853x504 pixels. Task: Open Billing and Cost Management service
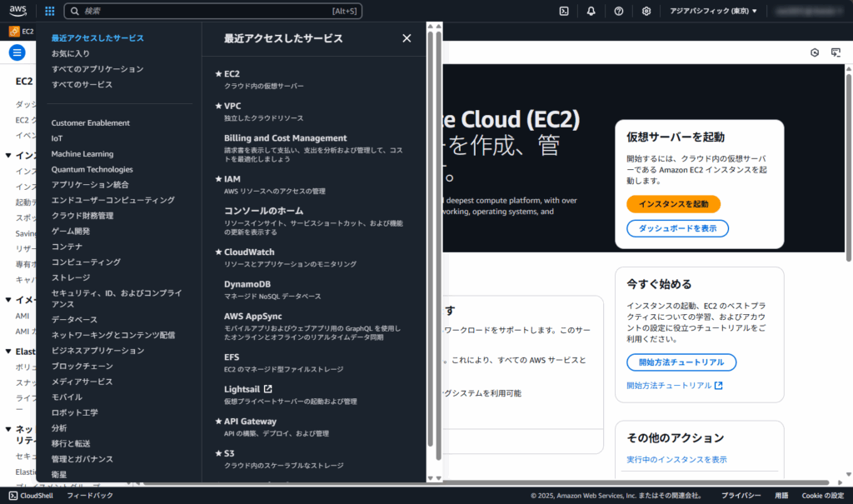coord(285,138)
